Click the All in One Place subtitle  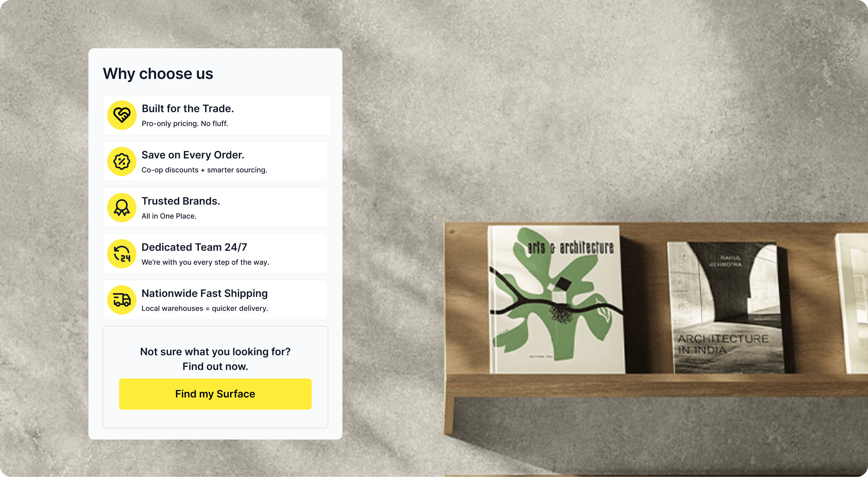pos(169,216)
